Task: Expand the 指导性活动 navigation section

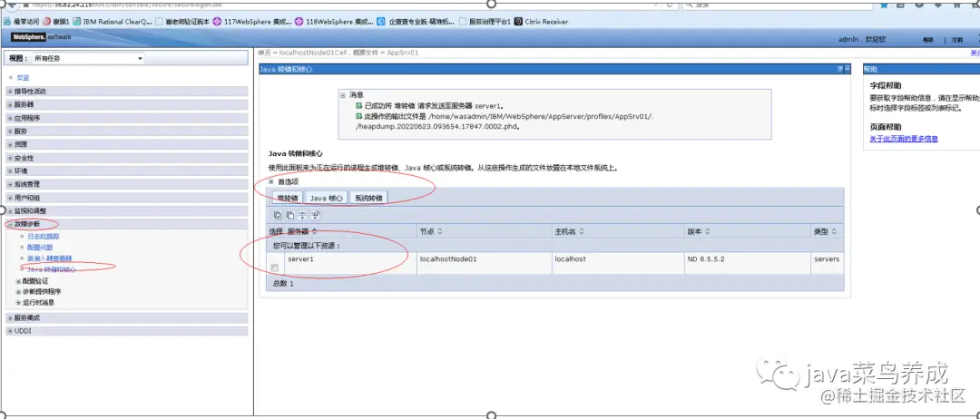Action: pos(11,92)
